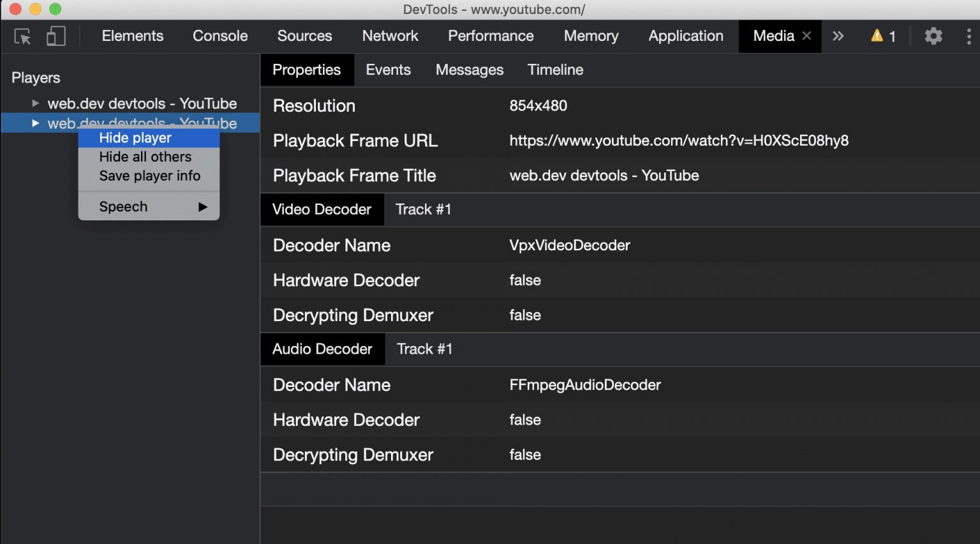The width and height of the screenshot is (980, 544).
Task: Select the inspect element icon
Action: pos(21,36)
